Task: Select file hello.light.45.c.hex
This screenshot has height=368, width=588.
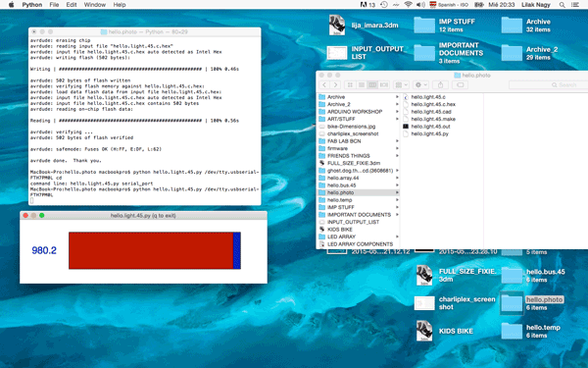Action: click(x=433, y=104)
